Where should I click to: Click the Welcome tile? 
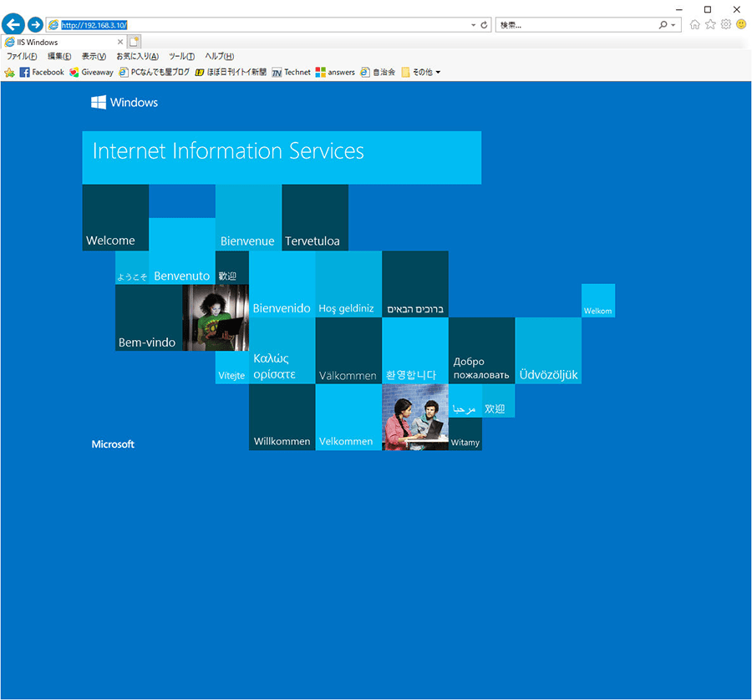[115, 218]
